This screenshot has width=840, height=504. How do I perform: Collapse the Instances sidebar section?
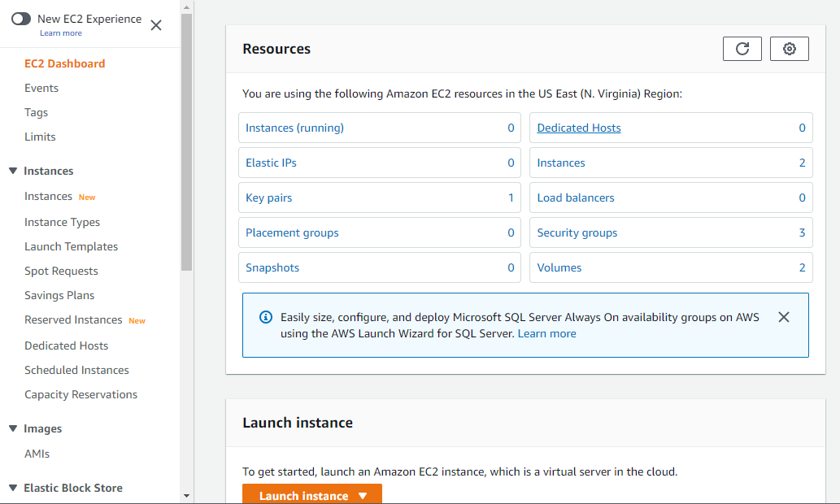[x=13, y=171]
